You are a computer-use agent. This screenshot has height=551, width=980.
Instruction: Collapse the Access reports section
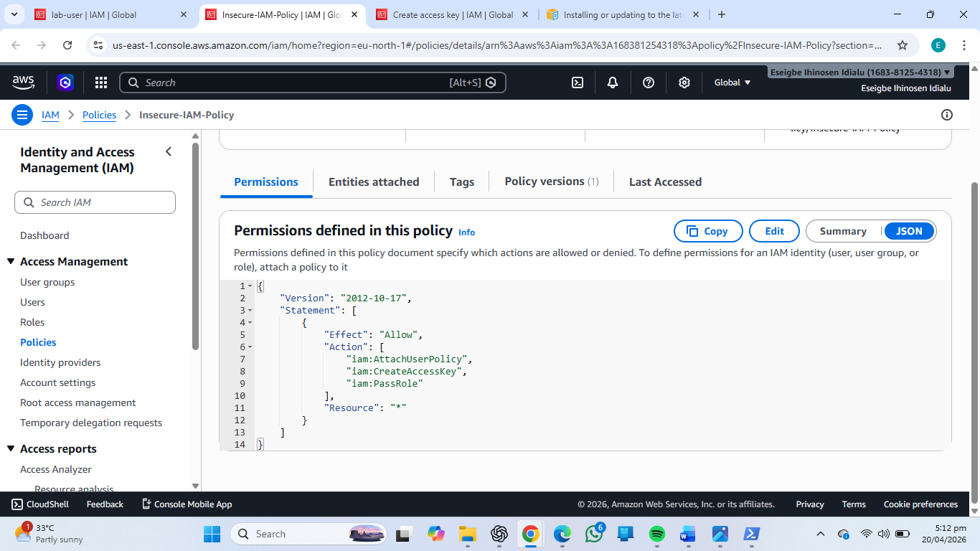tap(11, 448)
